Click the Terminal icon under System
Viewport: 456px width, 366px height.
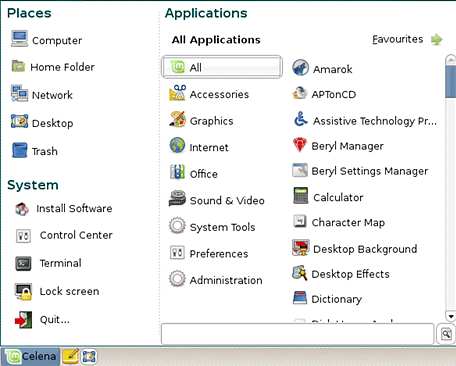pyautogui.click(x=23, y=263)
